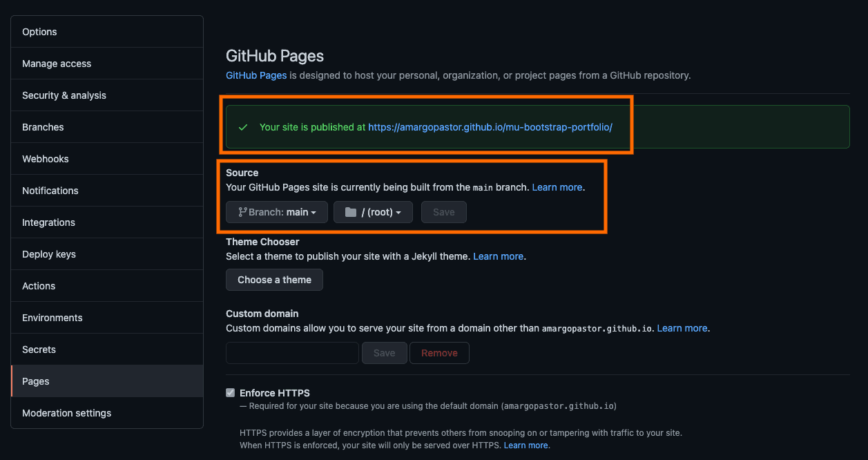Viewport: 868px width, 460px height.
Task: Click the green checkmark published icon
Action: pyautogui.click(x=243, y=128)
